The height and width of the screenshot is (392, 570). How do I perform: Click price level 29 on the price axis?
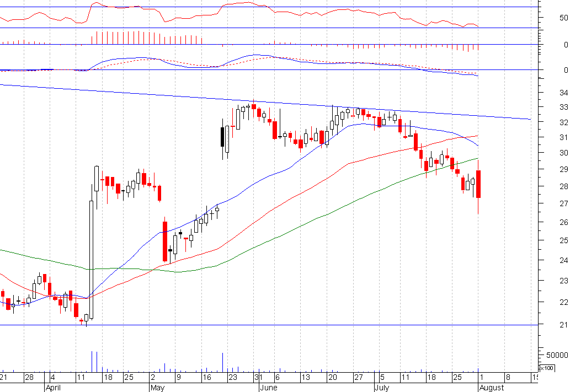tap(564, 169)
